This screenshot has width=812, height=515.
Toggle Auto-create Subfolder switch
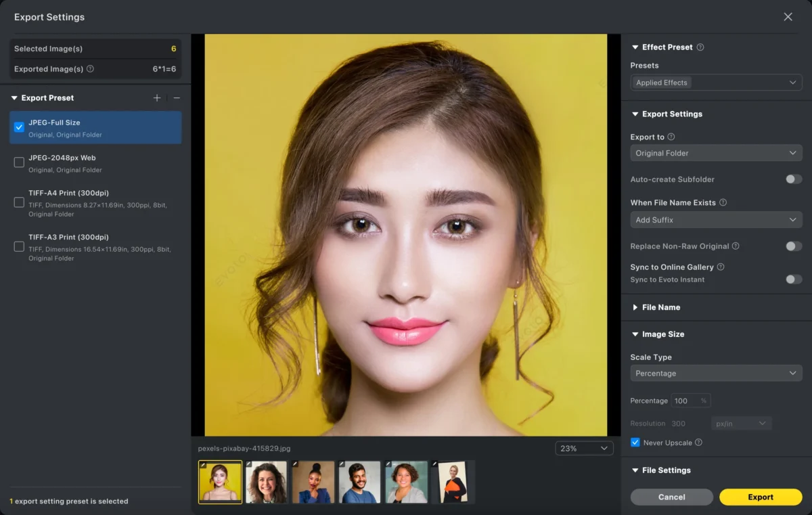point(793,179)
